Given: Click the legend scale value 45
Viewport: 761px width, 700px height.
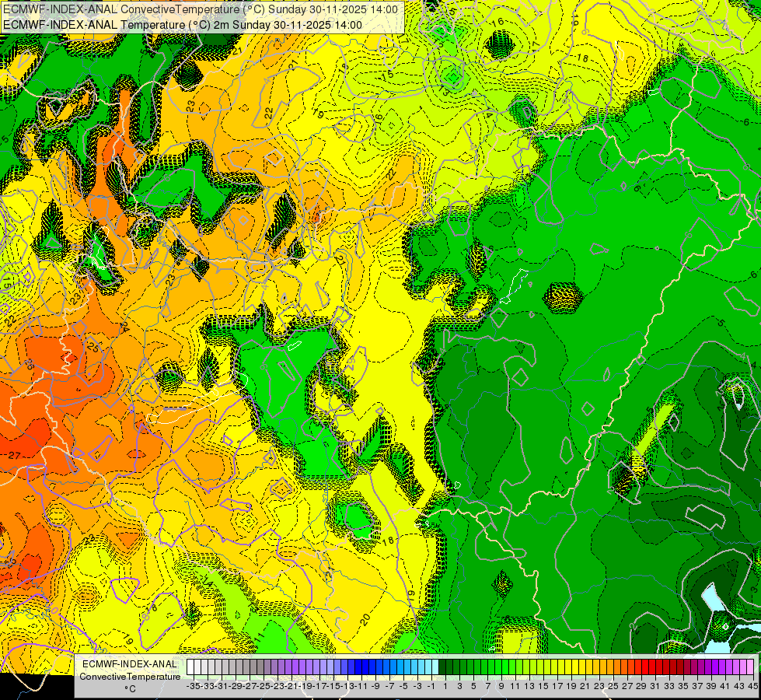Looking at the screenshot, I should point(753,686).
